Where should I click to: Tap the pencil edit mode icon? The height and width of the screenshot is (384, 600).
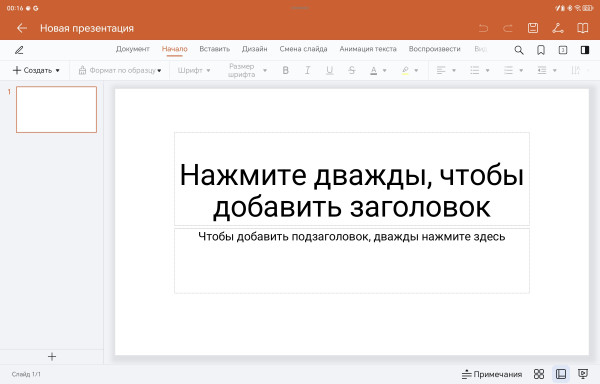pos(19,50)
